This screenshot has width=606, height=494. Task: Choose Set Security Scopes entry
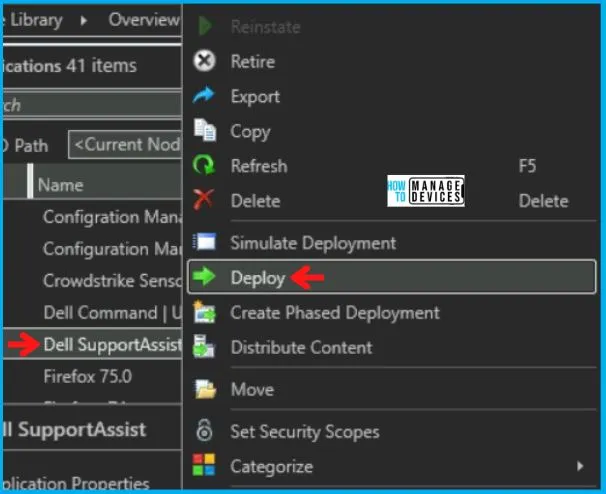coord(392,431)
